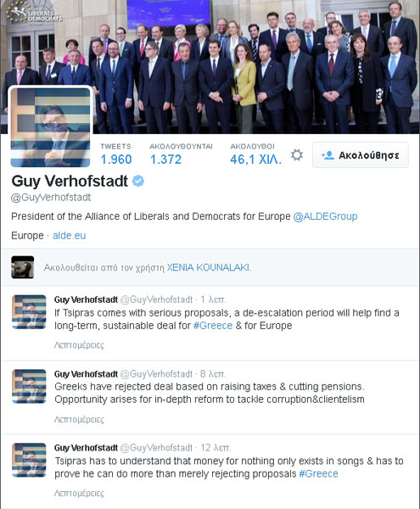Open the 12 λεπτ. tweet timestamp
This screenshot has width=420, height=509.
pos(216,448)
